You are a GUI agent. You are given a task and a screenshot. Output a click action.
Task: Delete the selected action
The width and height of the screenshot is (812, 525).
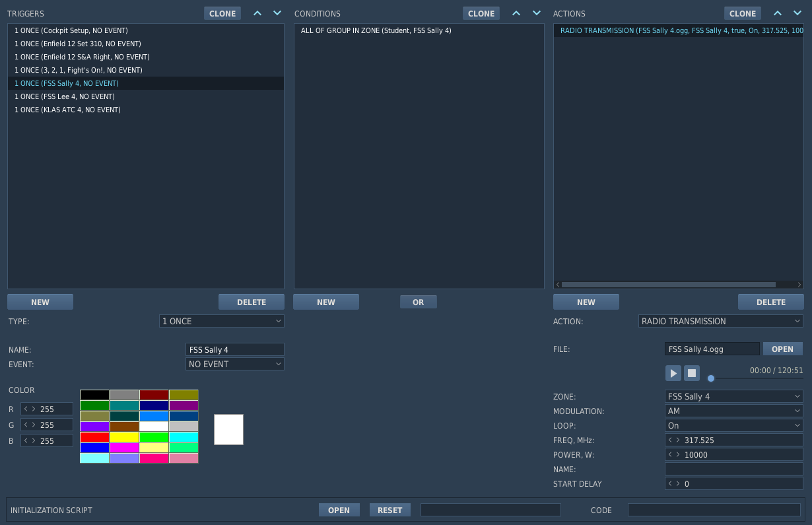point(771,302)
